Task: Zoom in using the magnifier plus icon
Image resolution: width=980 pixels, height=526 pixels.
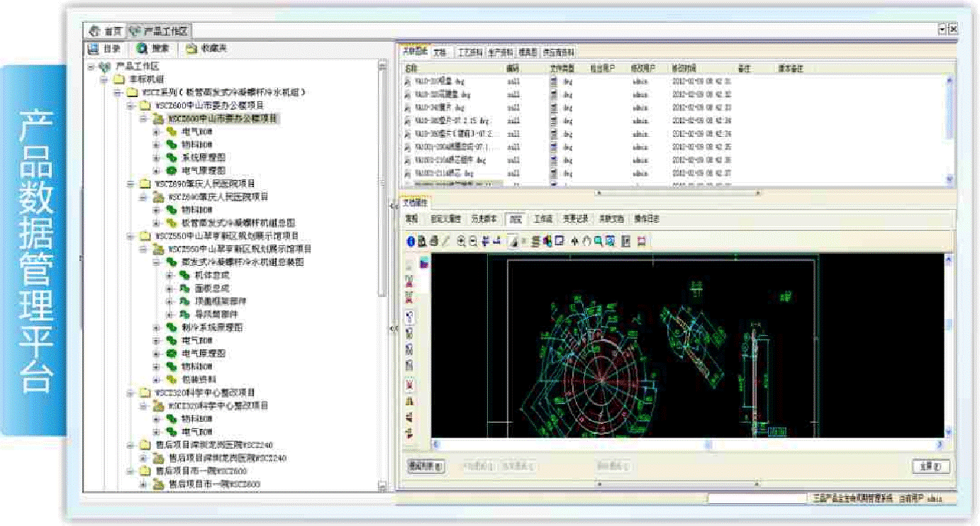Action: pyautogui.click(x=462, y=241)
